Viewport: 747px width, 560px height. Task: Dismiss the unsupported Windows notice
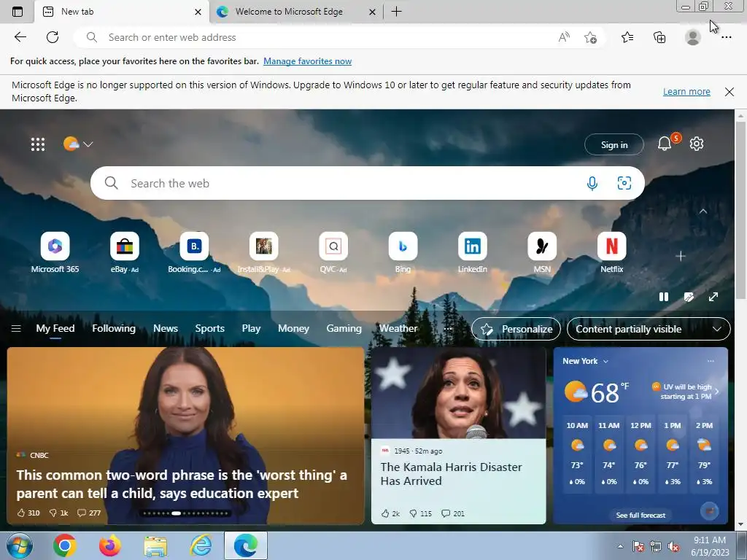point(729,92)
